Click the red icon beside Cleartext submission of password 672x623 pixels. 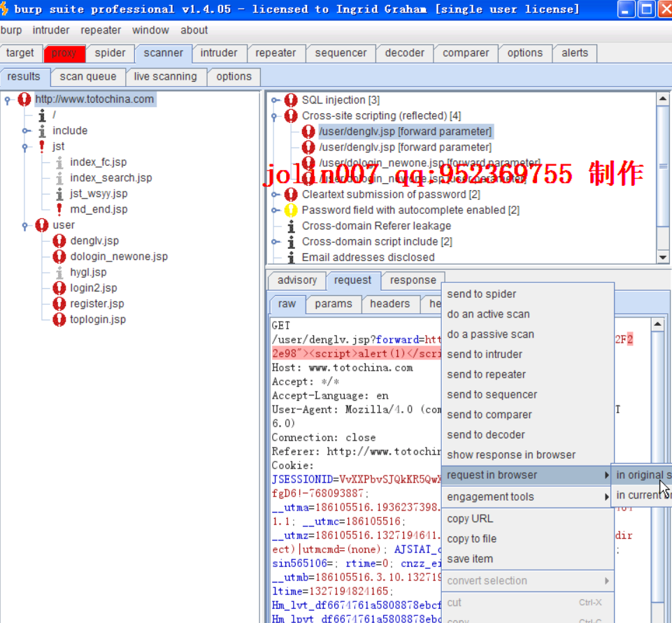[x=291, y=194]
